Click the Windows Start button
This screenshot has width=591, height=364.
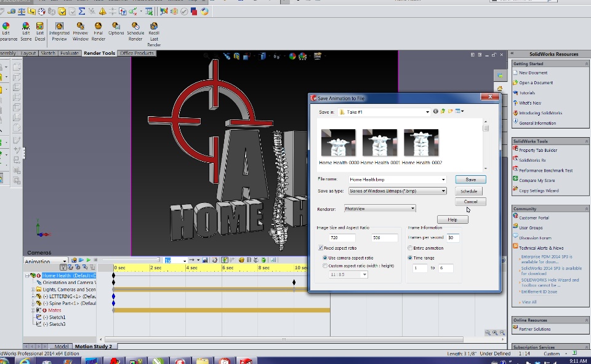(4, 361)
